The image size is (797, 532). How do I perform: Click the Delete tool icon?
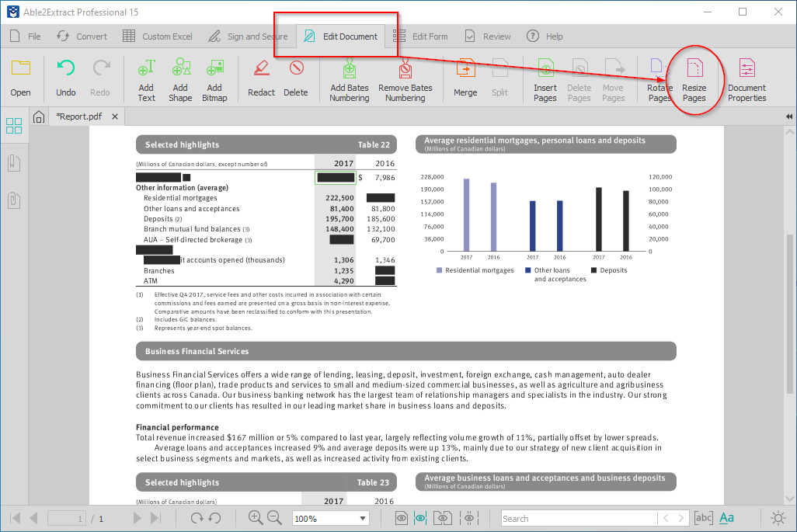pos(296,68)
